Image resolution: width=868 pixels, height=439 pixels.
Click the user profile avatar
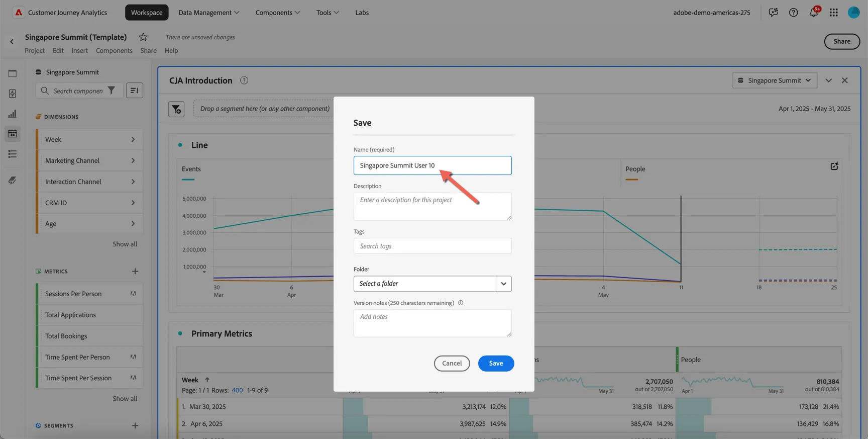click(853, 13)
